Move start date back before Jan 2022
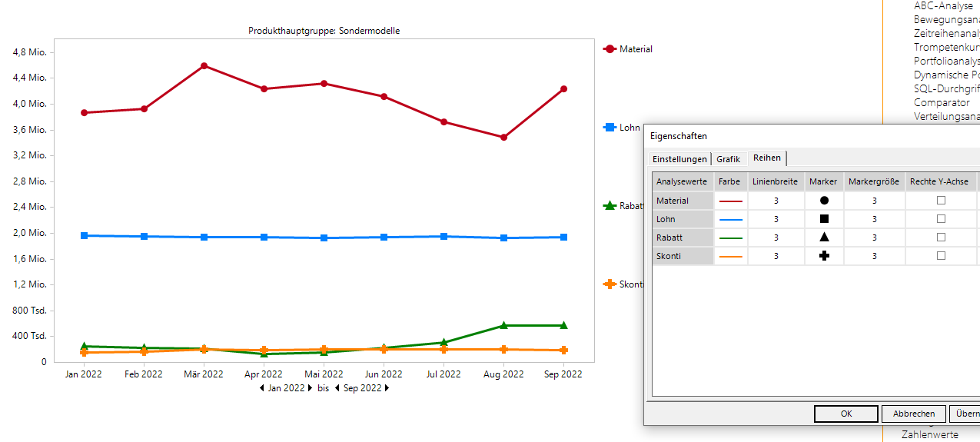Viewport: 980px width, 442px height. coord(262,388)
